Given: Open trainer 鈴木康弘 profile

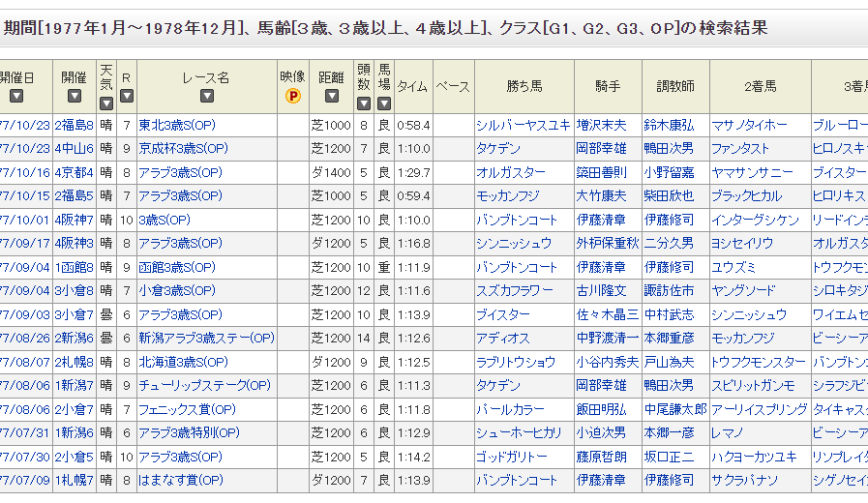Looking at the screenshot, I should tap(669, 126).
